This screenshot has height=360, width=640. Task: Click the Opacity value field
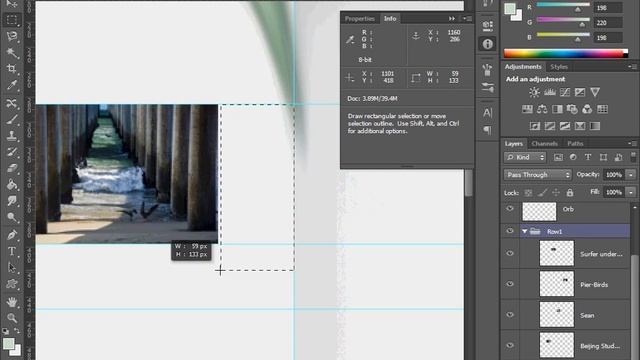[613, 175]
